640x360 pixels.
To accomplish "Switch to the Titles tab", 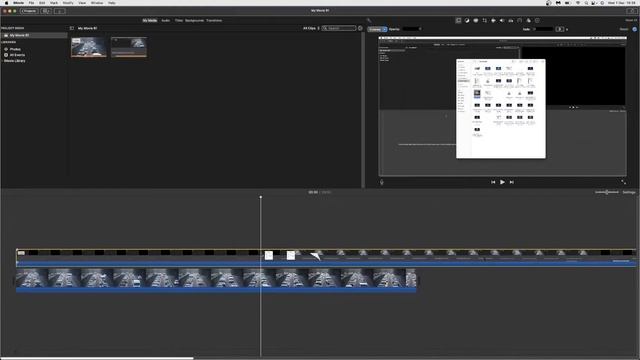I will pyautogui.click(x=179, y=20).
